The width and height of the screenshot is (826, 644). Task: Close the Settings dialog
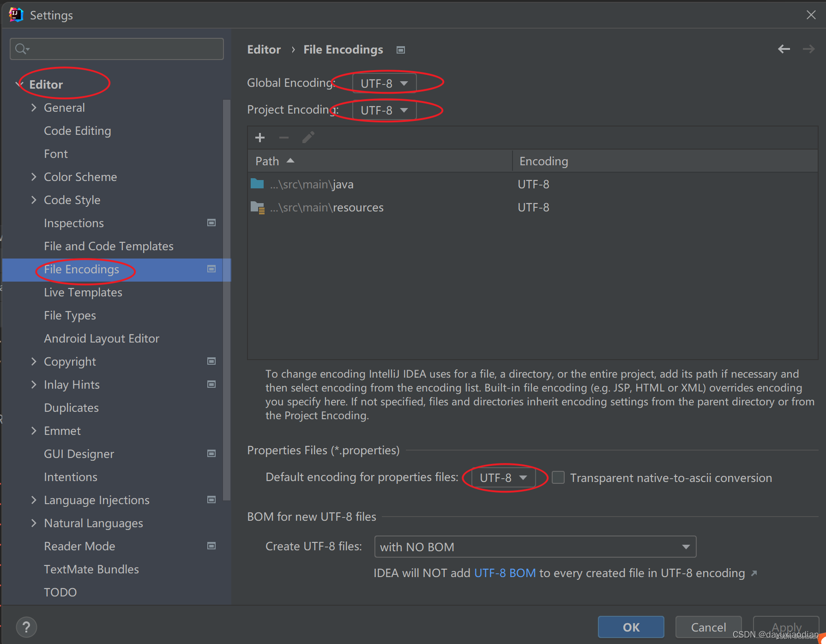coord(811,15)
